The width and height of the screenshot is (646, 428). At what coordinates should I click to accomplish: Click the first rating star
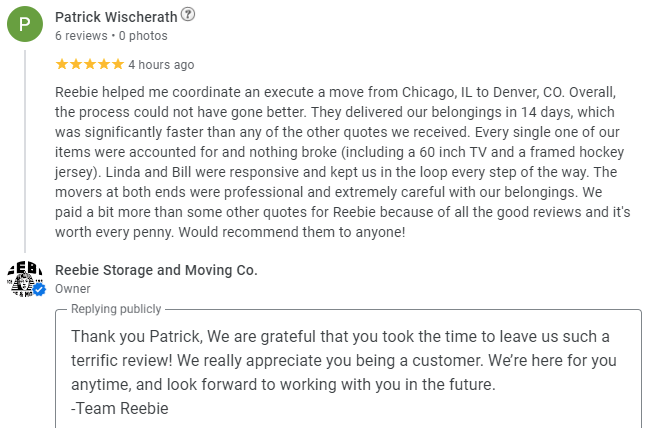coord(62,65)
